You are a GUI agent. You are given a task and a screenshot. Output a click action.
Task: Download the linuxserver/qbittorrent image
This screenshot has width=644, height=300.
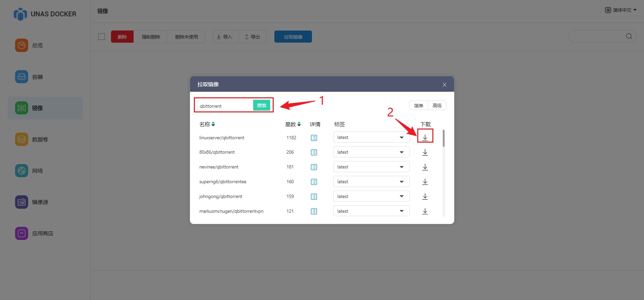[425, 138]
